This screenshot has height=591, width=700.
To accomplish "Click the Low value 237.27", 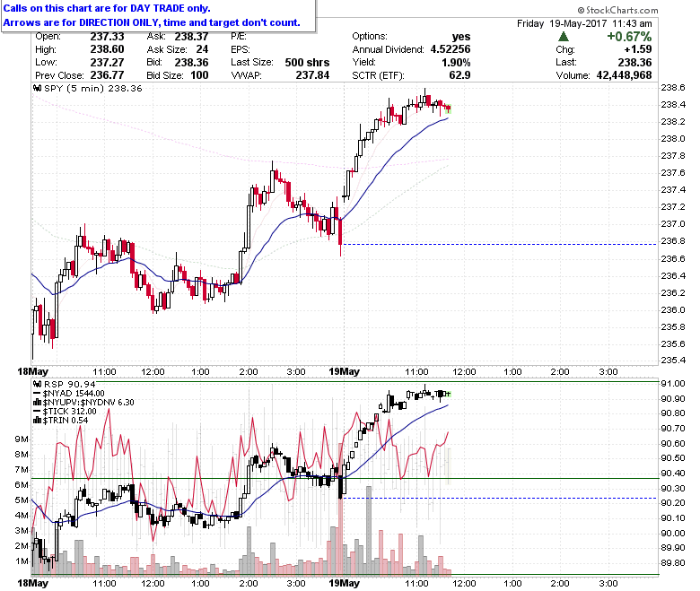I will coord(107,63).
